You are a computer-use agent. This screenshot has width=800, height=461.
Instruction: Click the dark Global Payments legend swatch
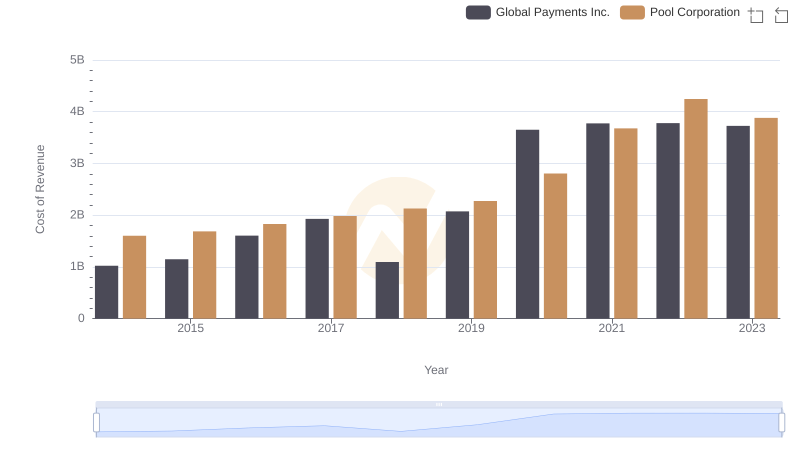click(478, 12)
